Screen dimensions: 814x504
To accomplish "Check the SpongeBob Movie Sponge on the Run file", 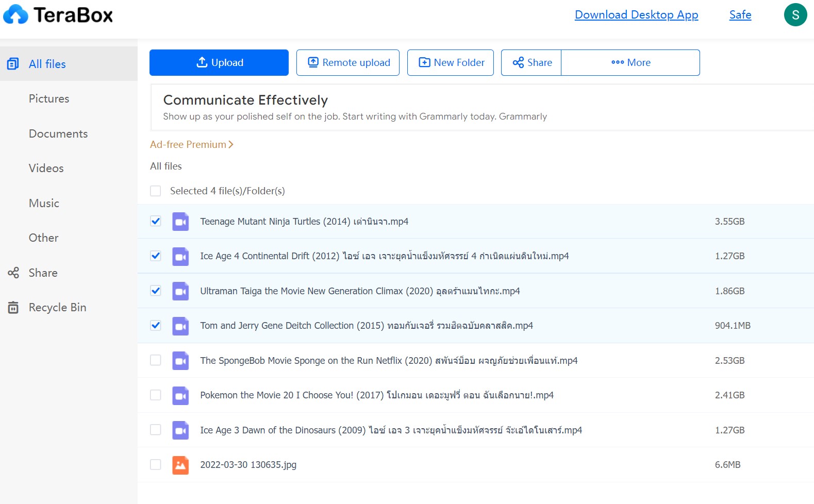I will coord(155,360).
